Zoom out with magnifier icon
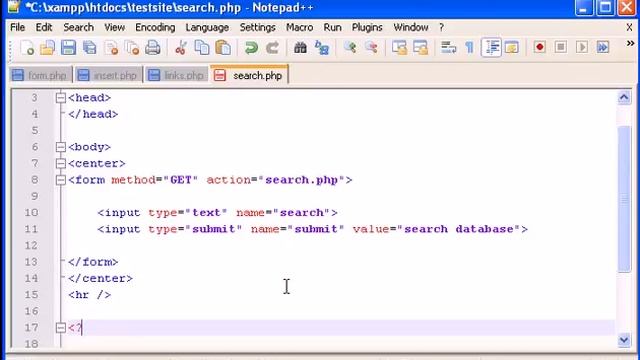 point(371,48)
